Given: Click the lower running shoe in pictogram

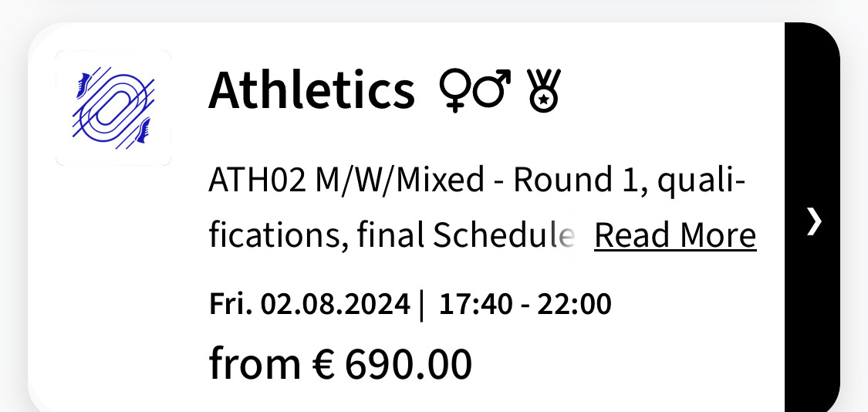Looking at the screenshot, I should click(x=144, y=130).
